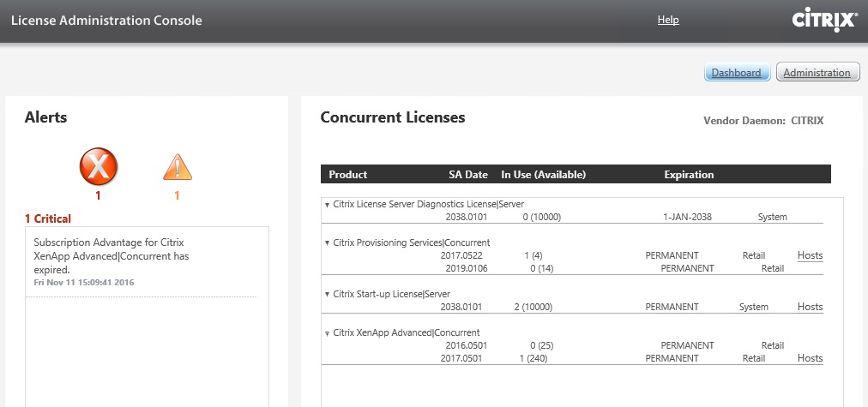Click the orange warning alert icon
Image resolution: width=868 pixels, height=407 pixels.
178,167
